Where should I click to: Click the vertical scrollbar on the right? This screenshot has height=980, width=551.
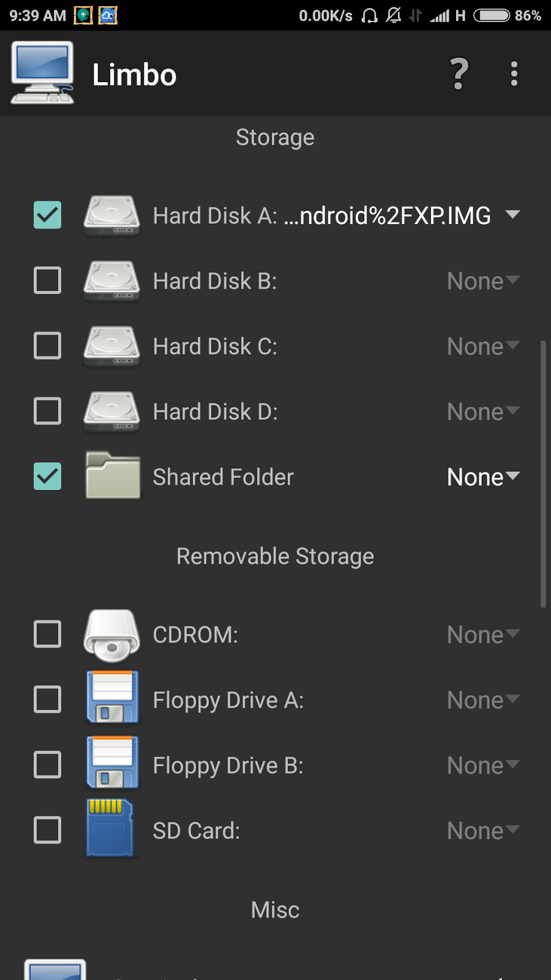point(543,473)
